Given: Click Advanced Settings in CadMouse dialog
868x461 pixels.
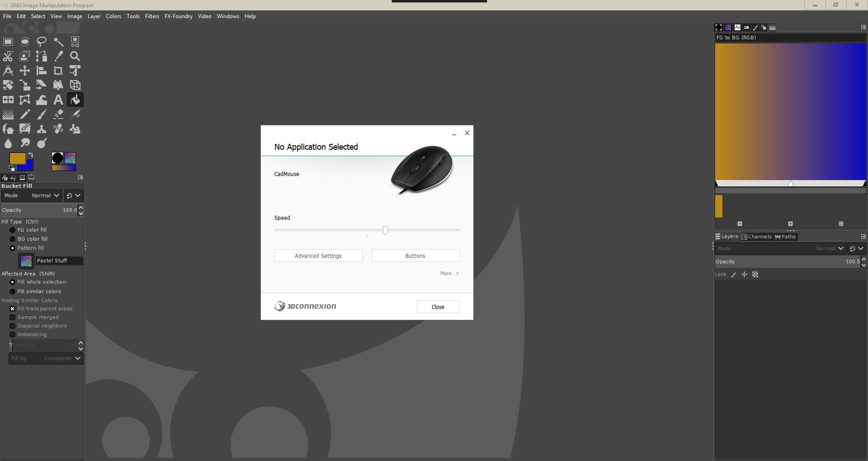Looking at the screenshot, I should point(318,256).
